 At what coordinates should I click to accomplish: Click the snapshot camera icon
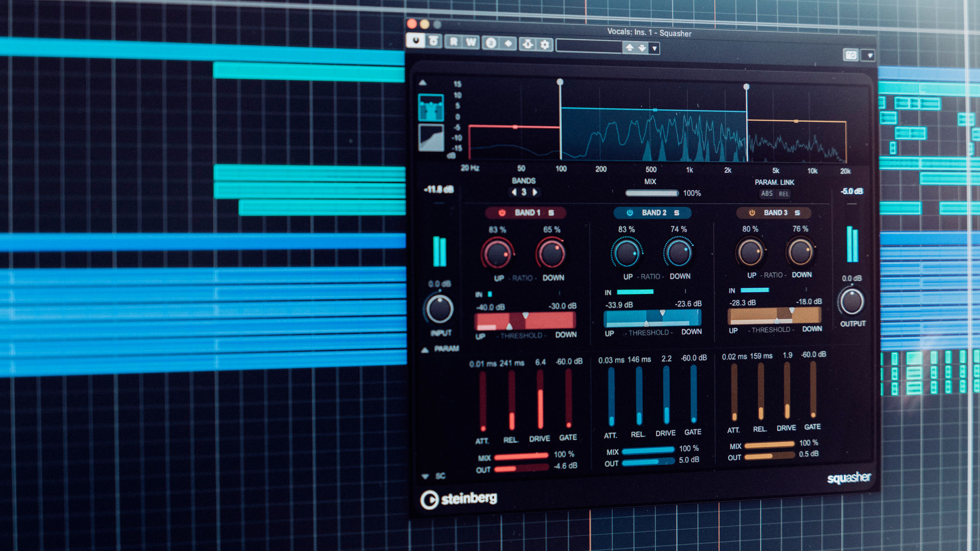point(851,55)
